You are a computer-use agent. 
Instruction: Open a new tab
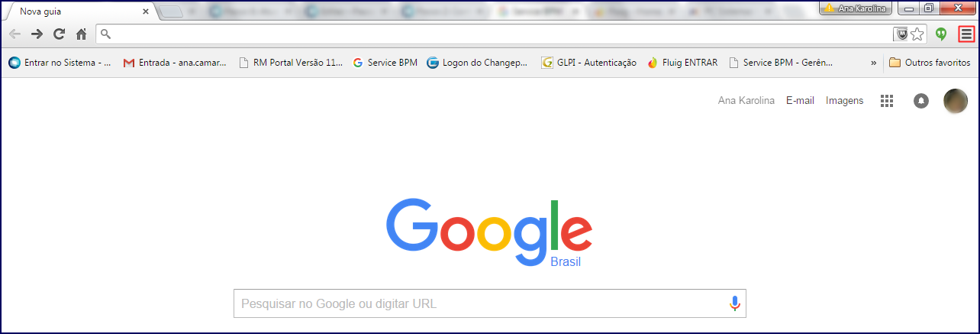coord(172,11)
